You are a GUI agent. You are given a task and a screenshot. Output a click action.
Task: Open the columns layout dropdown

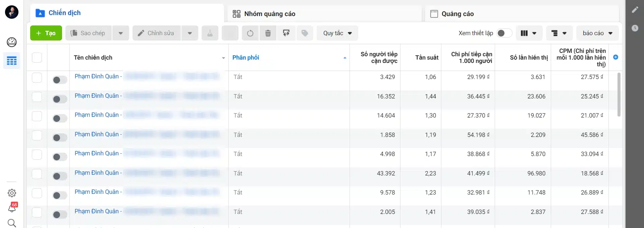(528, 33)
